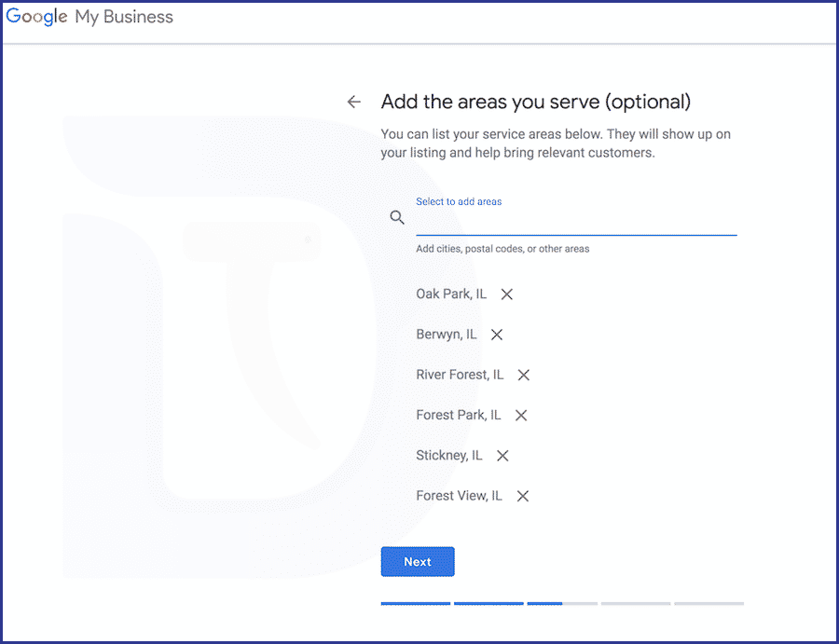The height and width of the screenshot is (644, 839).
Task: Delete Stickney, IL from the list
Action: (502, 456)
